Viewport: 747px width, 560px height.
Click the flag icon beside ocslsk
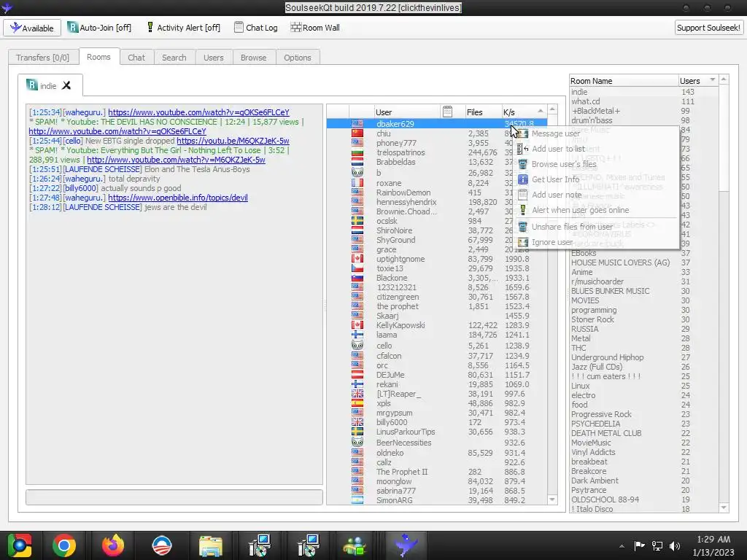pyautogui.click(x=357, y=220)
